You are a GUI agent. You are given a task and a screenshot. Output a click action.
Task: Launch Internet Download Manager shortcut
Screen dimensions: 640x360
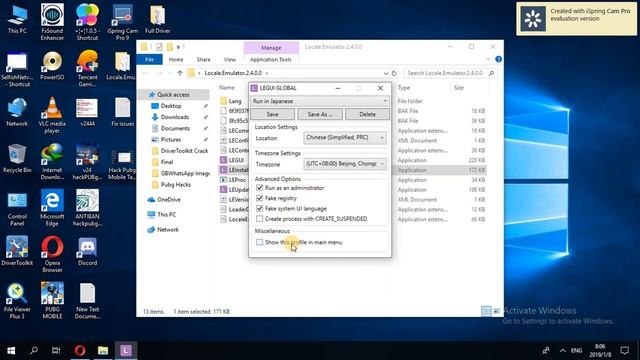click(52, 162)
